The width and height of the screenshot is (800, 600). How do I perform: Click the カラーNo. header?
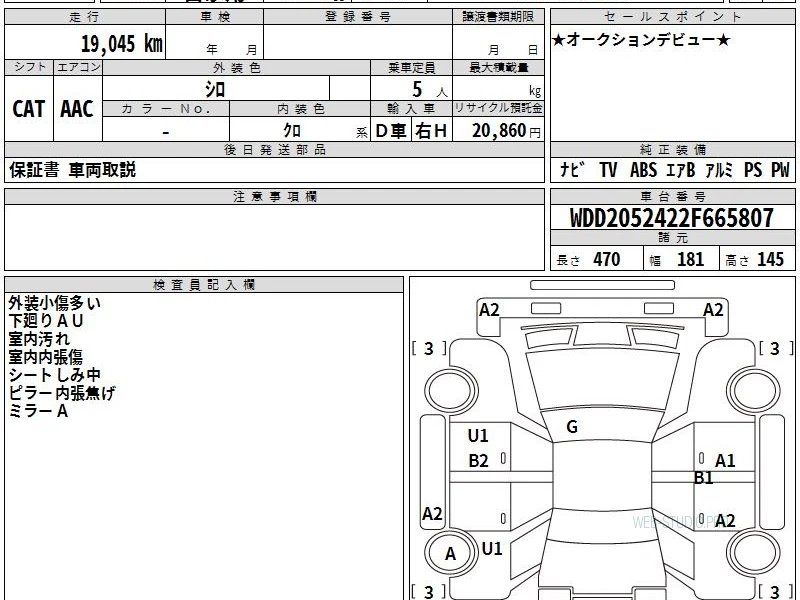[x=166, y=108]
